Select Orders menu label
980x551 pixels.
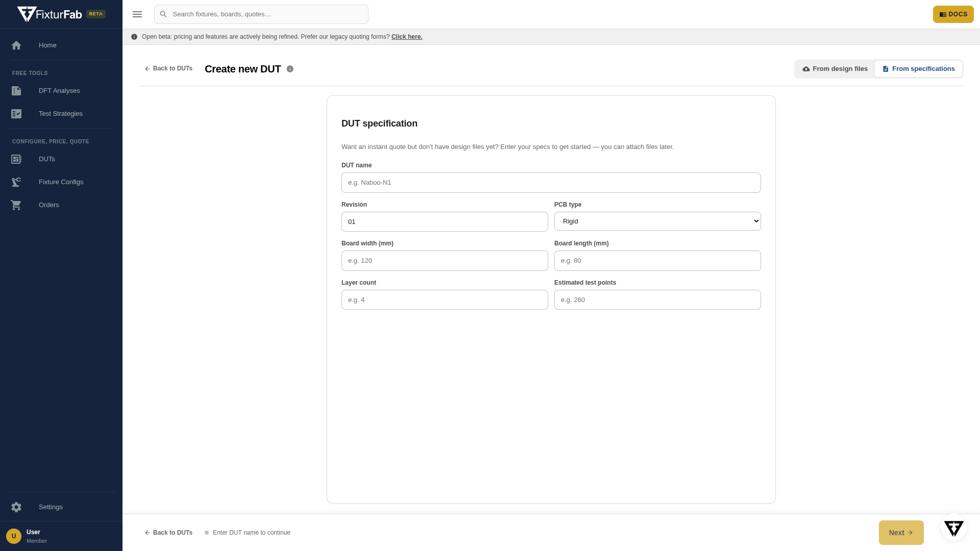(x=49, y=205)
